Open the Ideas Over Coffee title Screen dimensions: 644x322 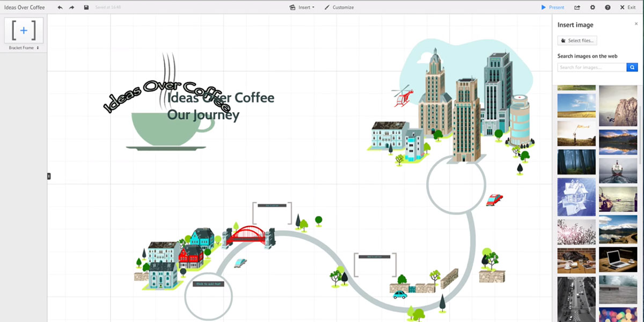23,7
